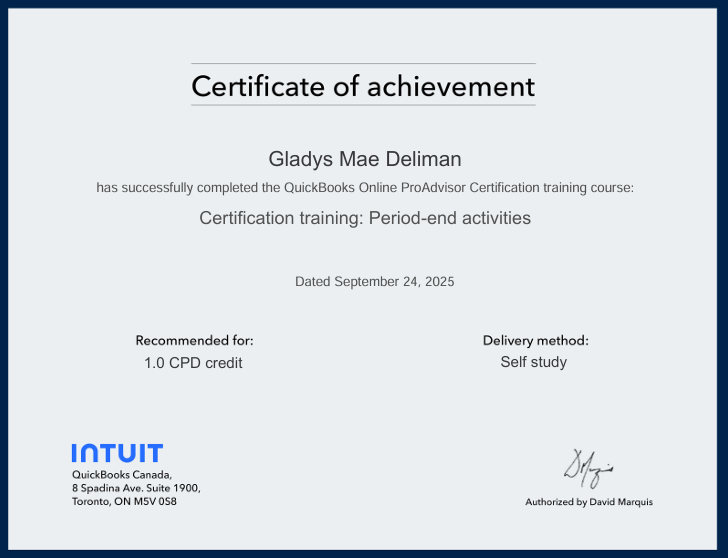This screenshot has width=728, height=558.
Task: Select the 'Self study' value
Action: pos(533,362)
